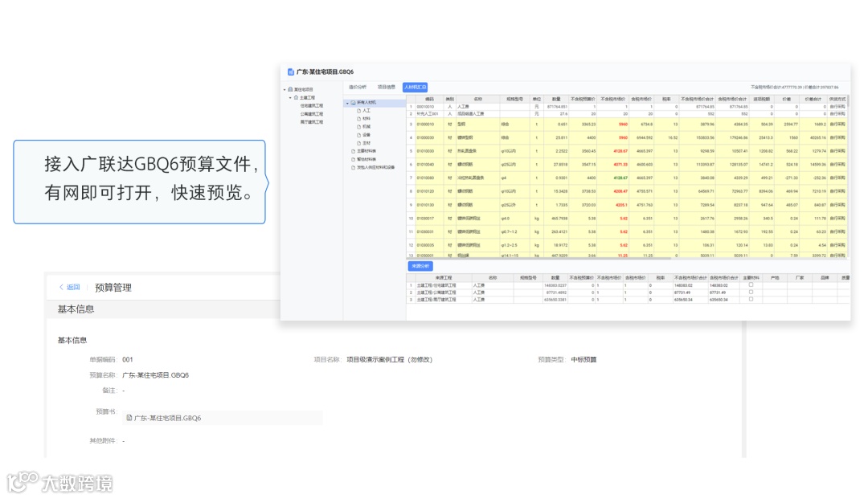Click the file icon beside 材料

(358, 119)
